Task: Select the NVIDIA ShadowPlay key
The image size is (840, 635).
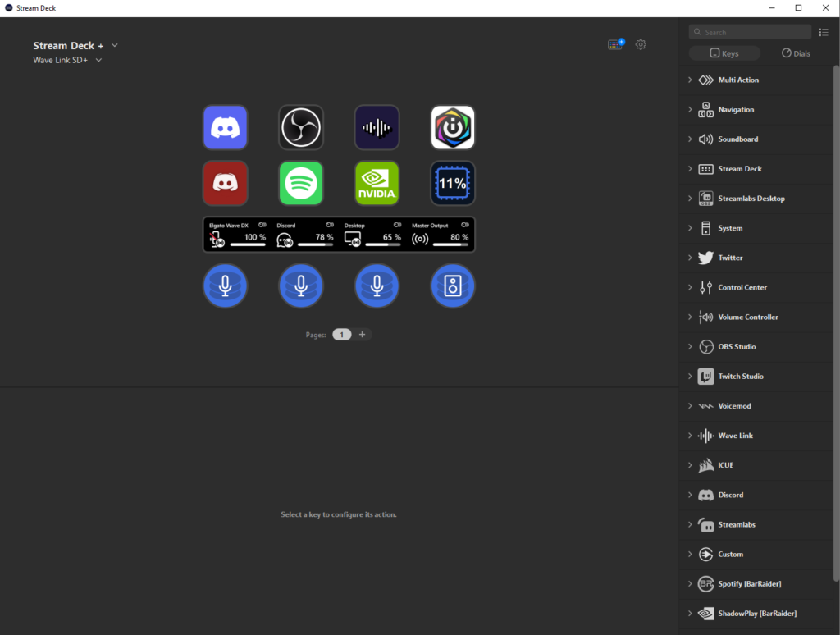Action: click(x=377, y=183)
